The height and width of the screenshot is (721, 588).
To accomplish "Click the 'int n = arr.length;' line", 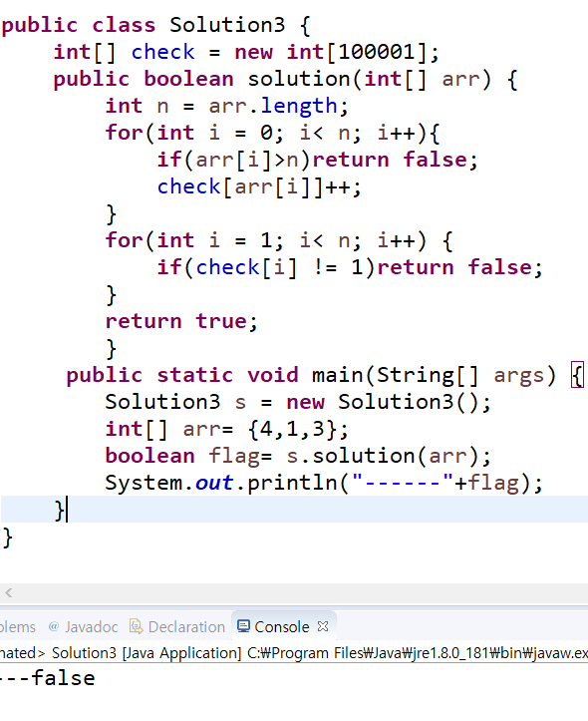I will [227, 107].
